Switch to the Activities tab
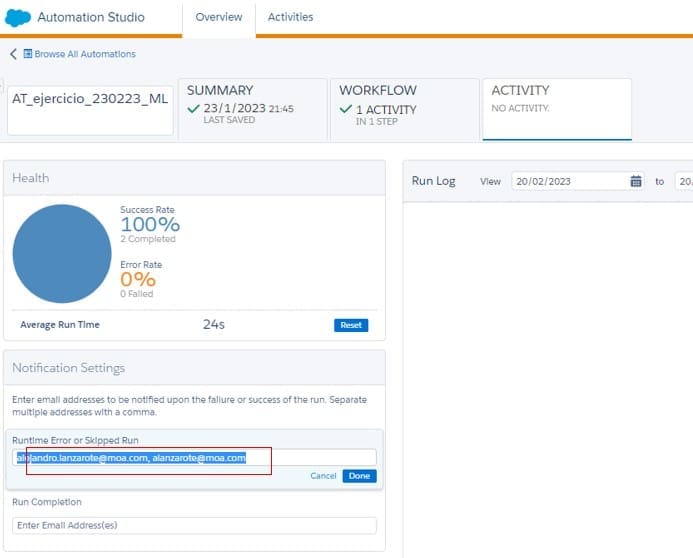The height and width of the screenshot is (558, 693). click(x=290, y=17)
